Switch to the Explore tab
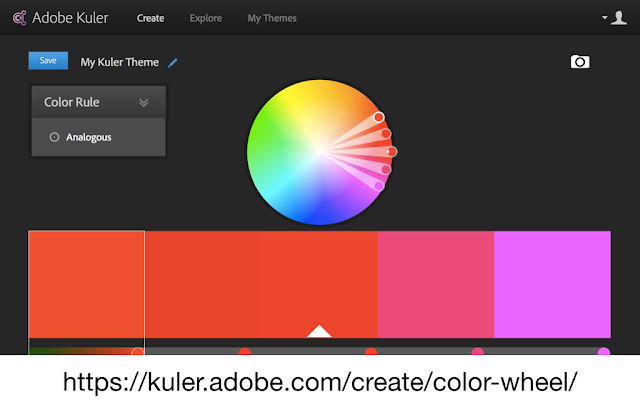 point(206,18)
